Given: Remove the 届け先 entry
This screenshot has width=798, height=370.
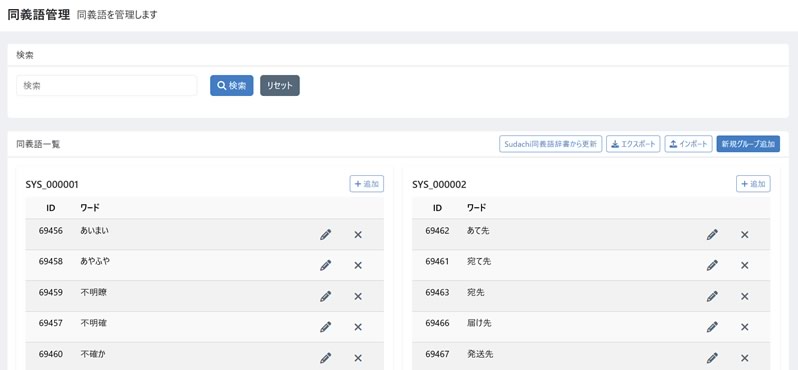Looking at the screenshot, I should pyautogui.click(x=745, y=327).
